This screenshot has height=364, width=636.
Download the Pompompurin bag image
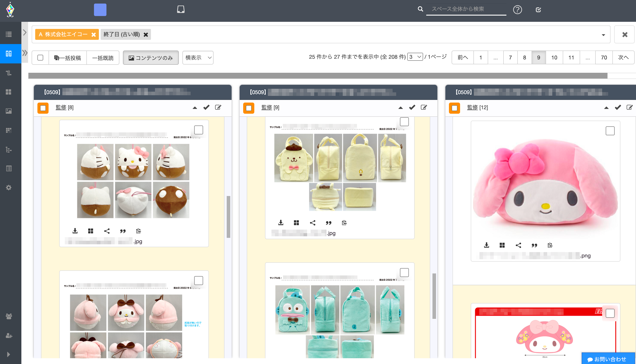(x=281, y=222)
